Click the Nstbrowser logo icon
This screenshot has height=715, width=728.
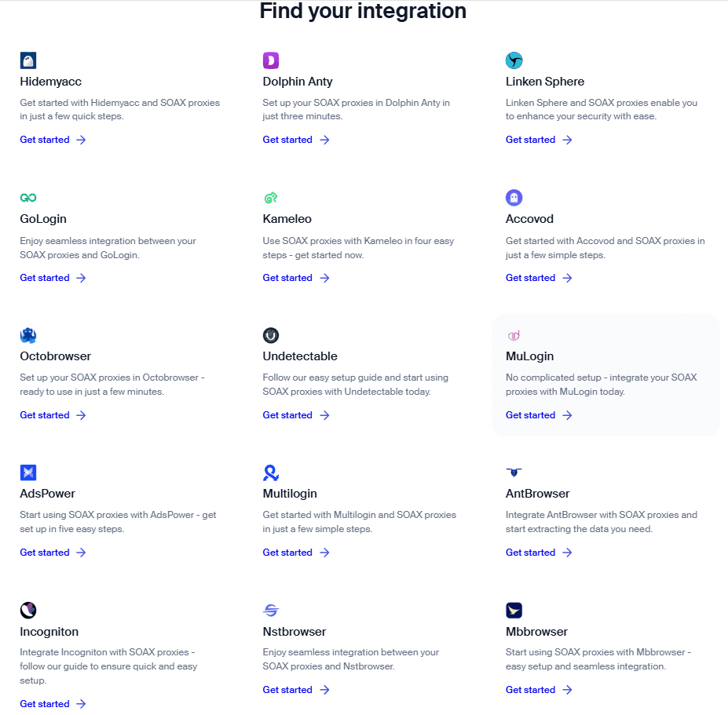[271, 610]
